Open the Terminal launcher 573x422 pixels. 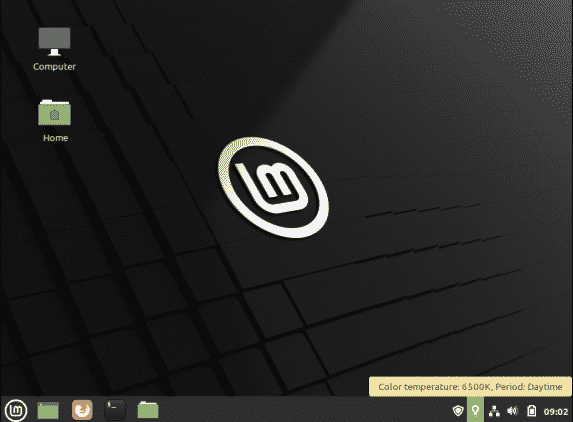pyautogui.click(x=115, y=410)
